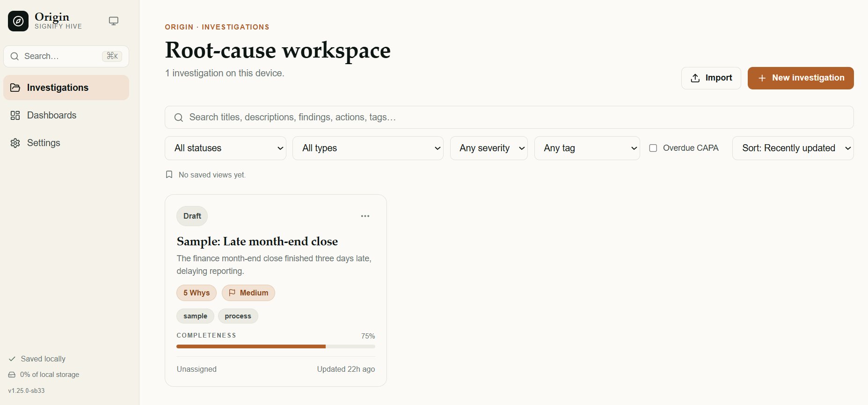Click the plus icon on New investigation
Screen dimensions: 868x405
(x=762, y=78)
